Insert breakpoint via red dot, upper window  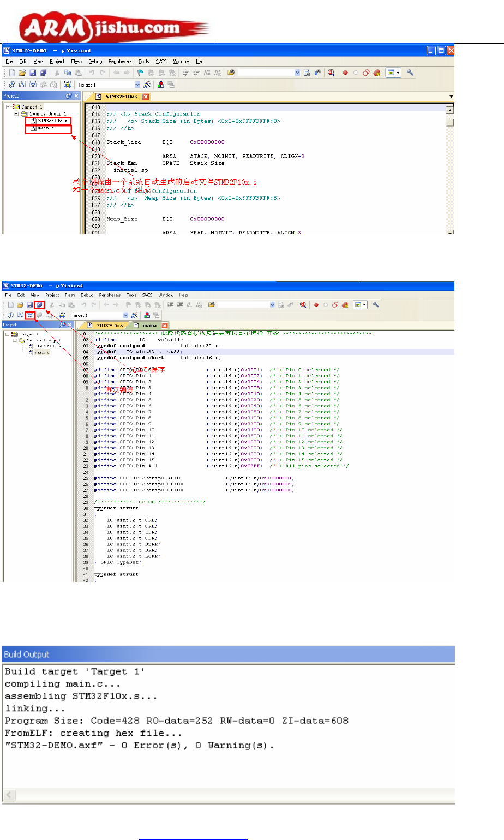[345, 73]
